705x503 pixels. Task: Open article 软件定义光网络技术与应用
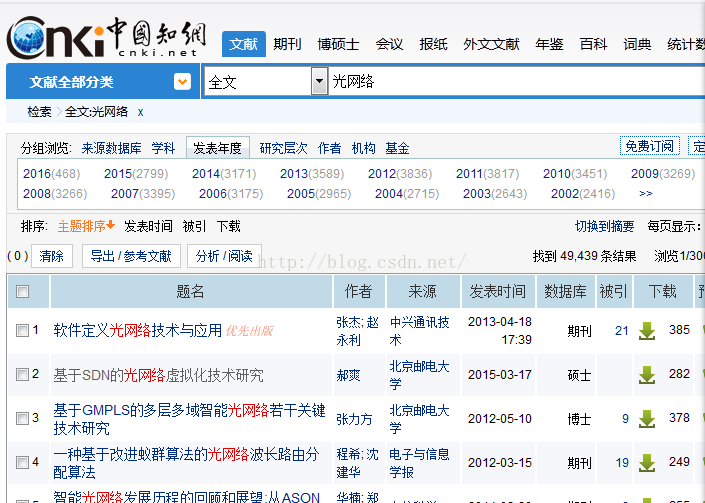[138, 331]
